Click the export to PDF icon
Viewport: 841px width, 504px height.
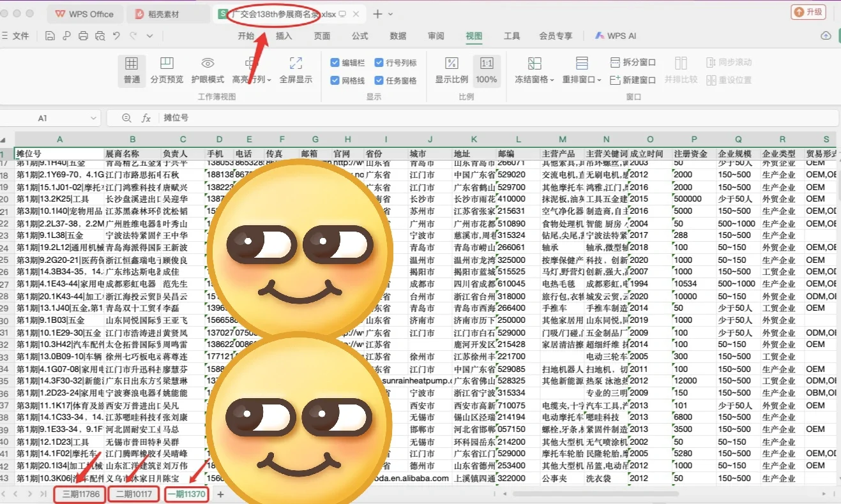[66, 36]
